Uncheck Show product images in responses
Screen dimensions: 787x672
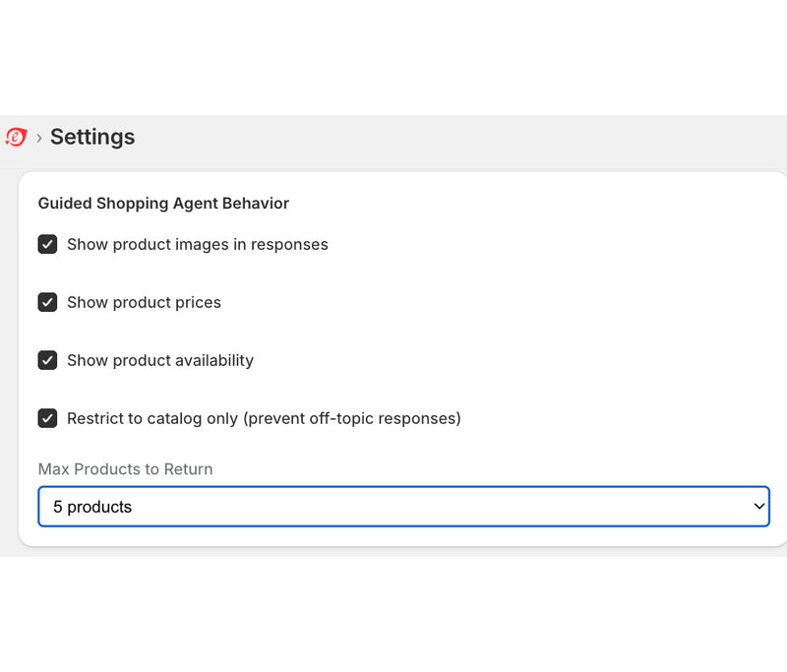(x=47, y=244)
